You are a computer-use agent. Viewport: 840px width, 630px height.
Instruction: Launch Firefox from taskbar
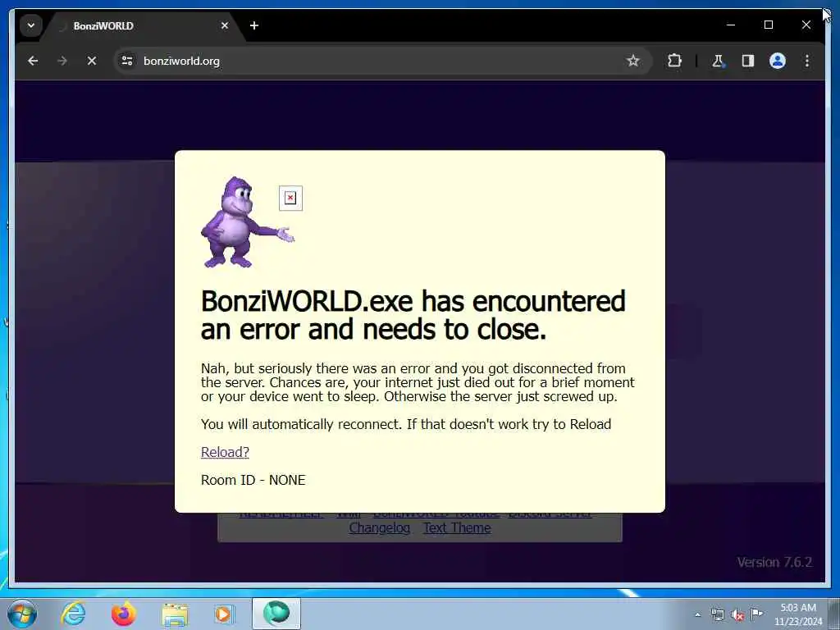[x=124, y=614]
